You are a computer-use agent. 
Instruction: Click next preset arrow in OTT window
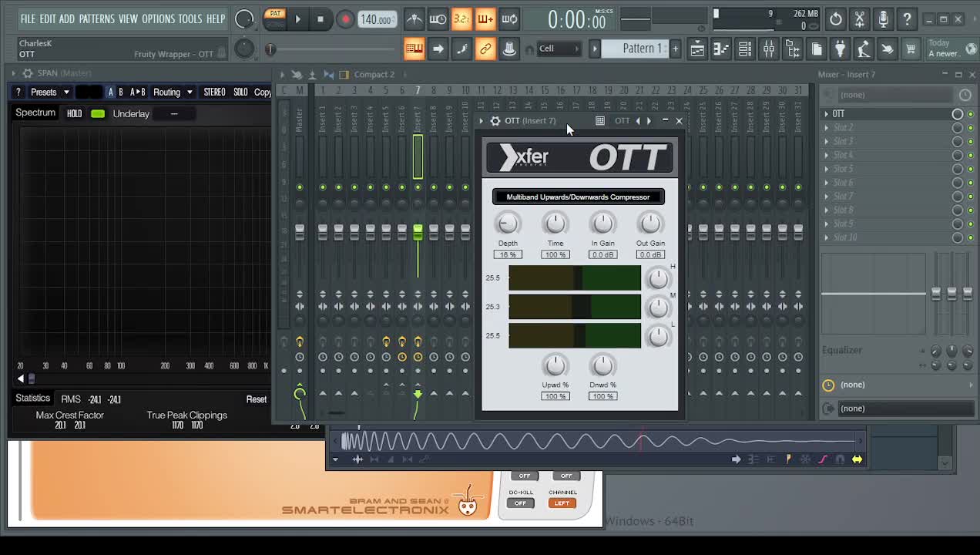649,121
